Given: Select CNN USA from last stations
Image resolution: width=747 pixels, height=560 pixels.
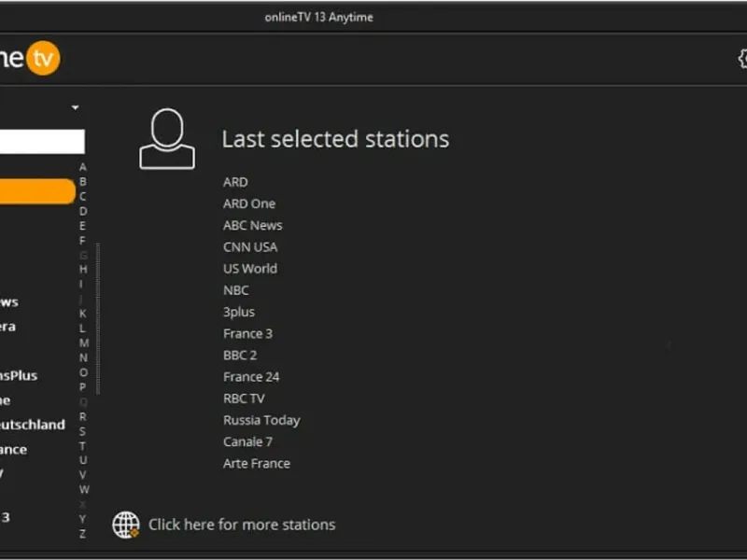Looking at the screenshot, I should [249, 246].
